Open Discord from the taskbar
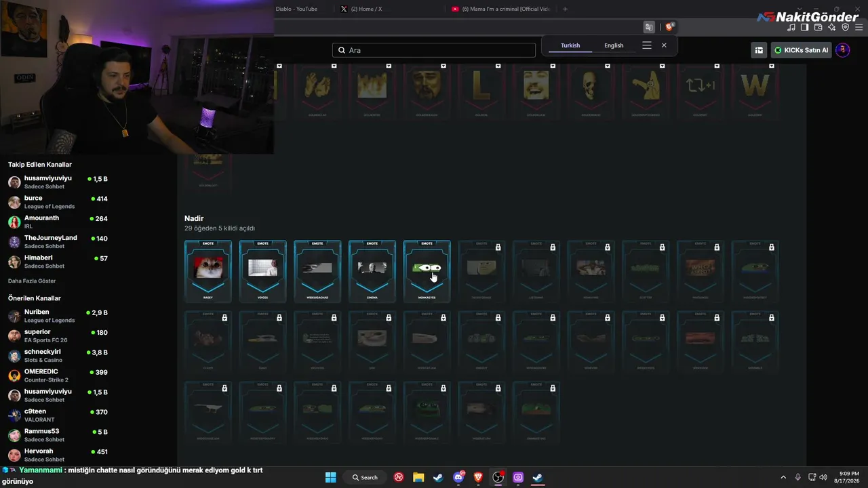The image size is (868, 488). [458, 477]
